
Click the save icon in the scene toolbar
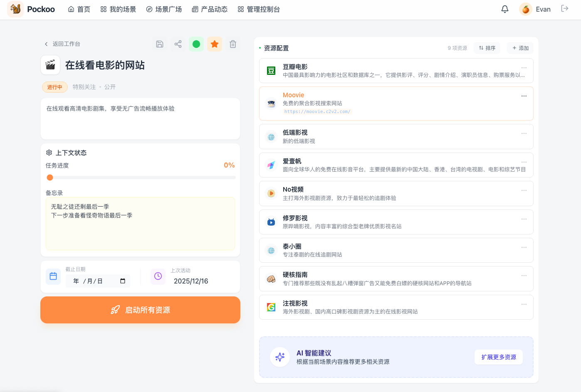[159, 44]
